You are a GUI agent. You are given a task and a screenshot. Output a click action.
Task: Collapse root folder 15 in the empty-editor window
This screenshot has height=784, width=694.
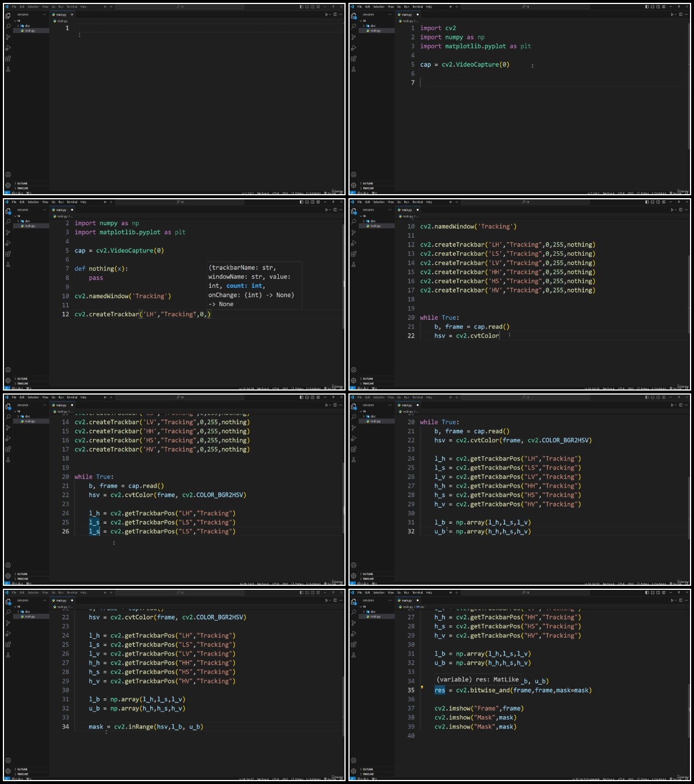point(17,21)
